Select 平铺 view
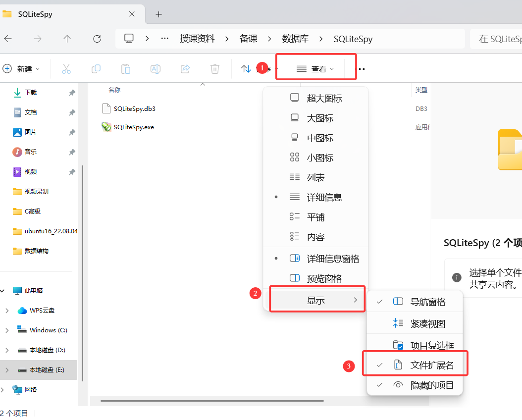Screen dimensions: 522x420 (315, 217)
